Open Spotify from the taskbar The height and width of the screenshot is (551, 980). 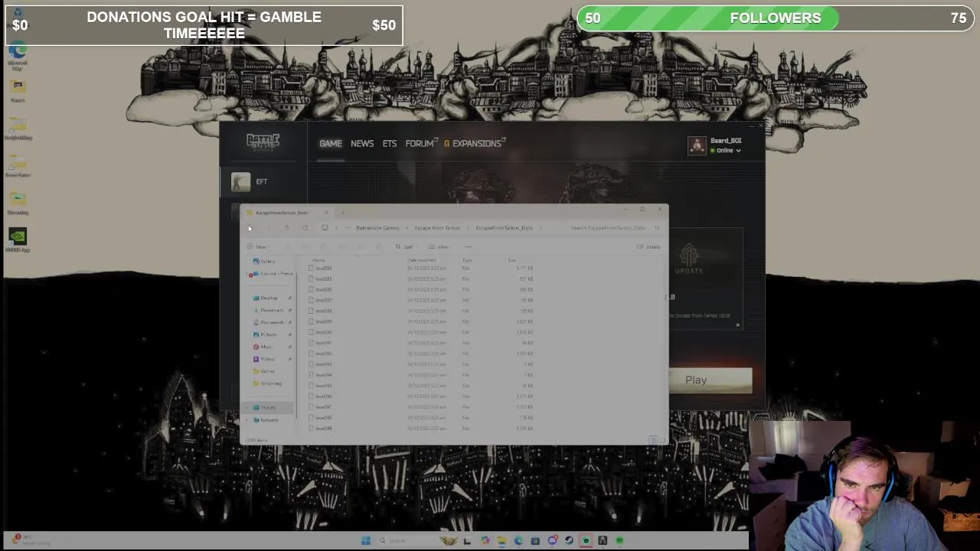[619, 540]
